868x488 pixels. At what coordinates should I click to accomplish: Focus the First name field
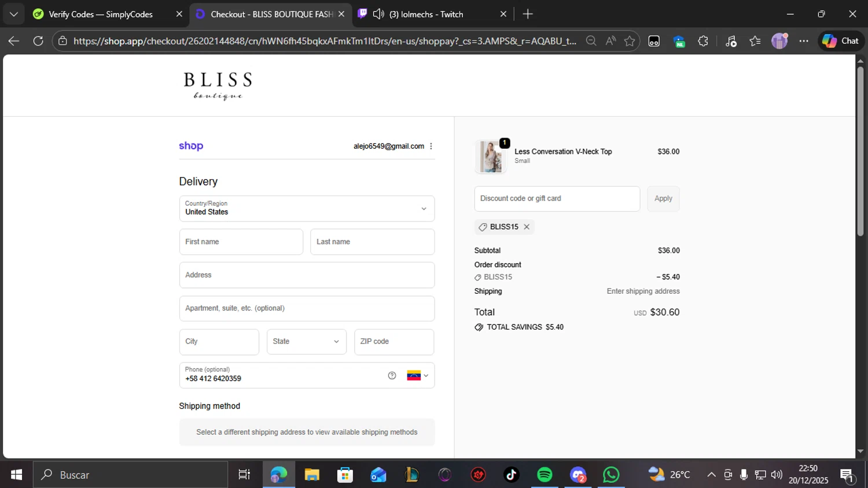click(x=241, y=242)
